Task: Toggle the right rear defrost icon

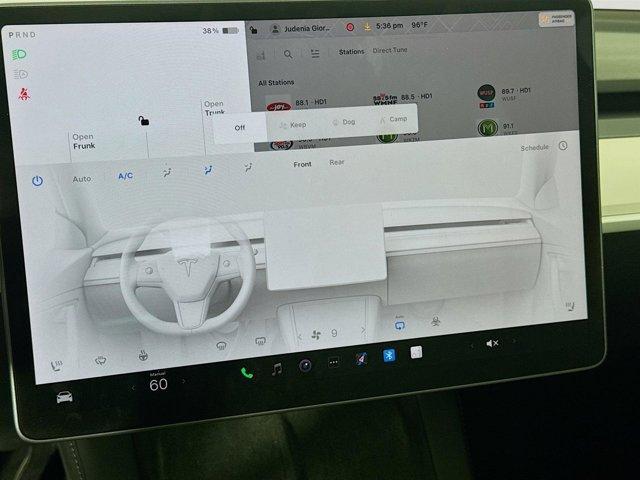Action: (x=260, y=341)
